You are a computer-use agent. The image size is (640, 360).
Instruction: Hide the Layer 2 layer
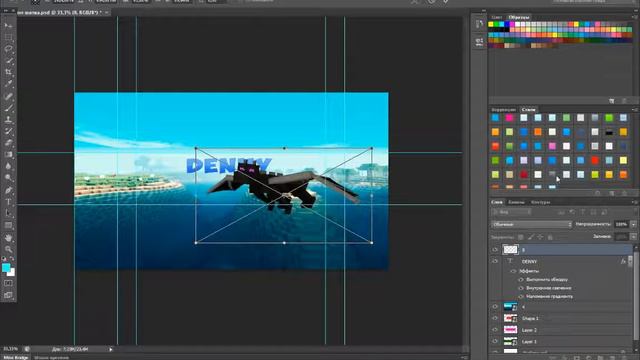(x=495, y=329)
